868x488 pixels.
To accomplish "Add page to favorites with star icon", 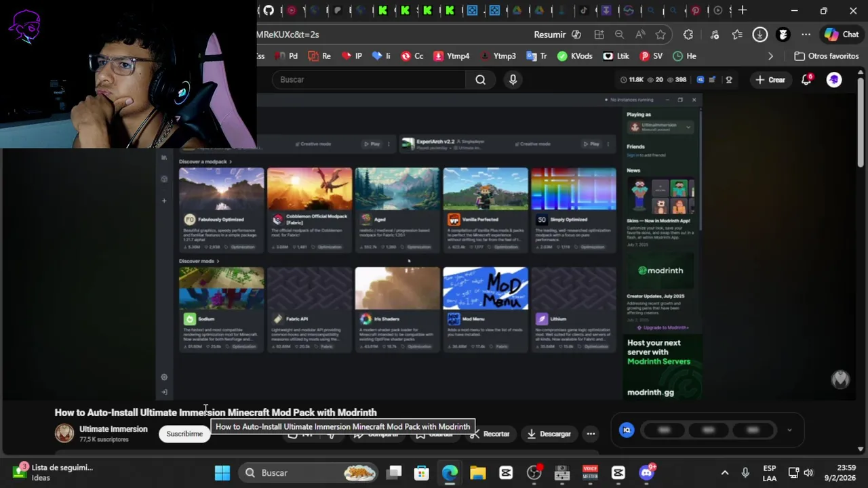I will point(660,35).
